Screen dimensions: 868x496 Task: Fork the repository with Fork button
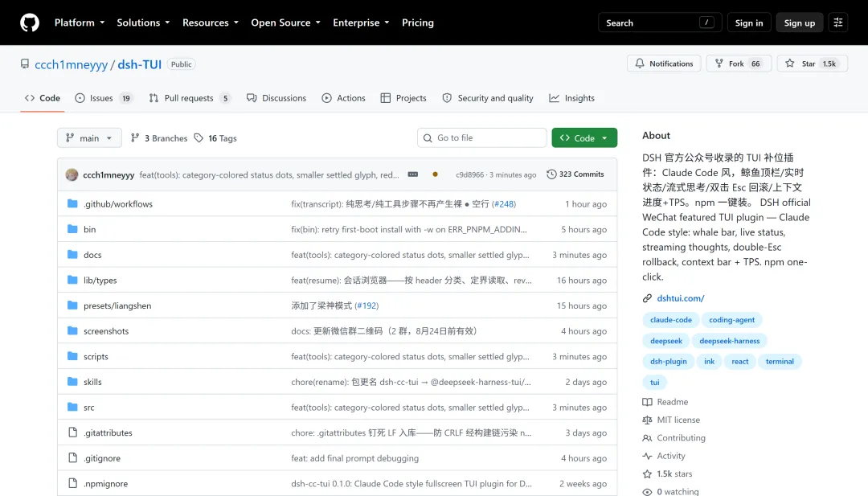(x=739, y=64)
